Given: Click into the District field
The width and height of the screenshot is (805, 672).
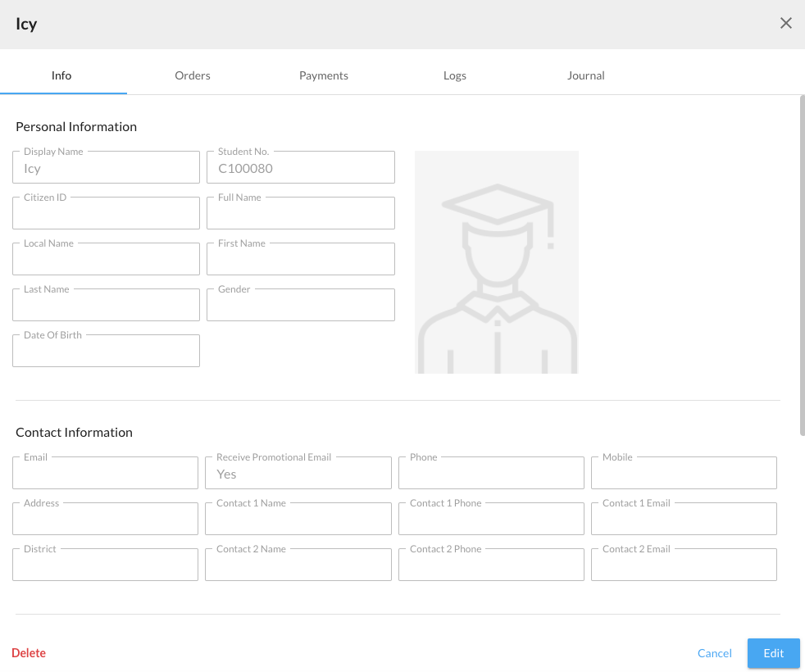Looking at the screenshot, I should pyautogui.click(x=105, y=565).
